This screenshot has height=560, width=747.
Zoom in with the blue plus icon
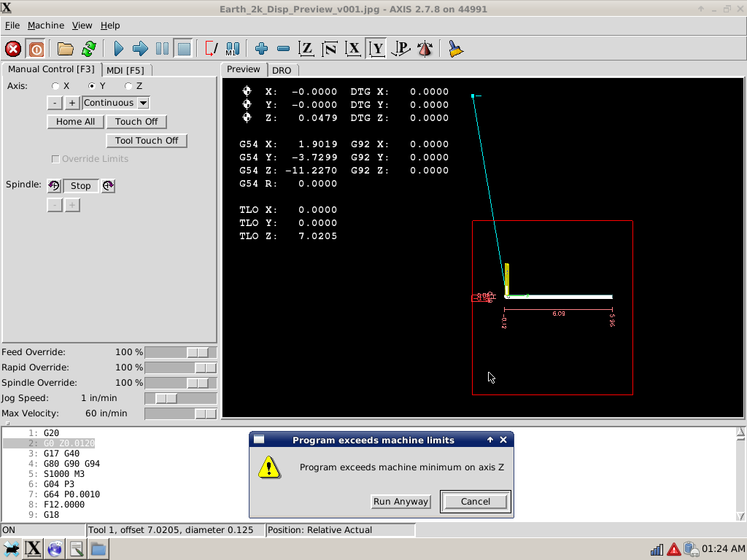[261, 49]
